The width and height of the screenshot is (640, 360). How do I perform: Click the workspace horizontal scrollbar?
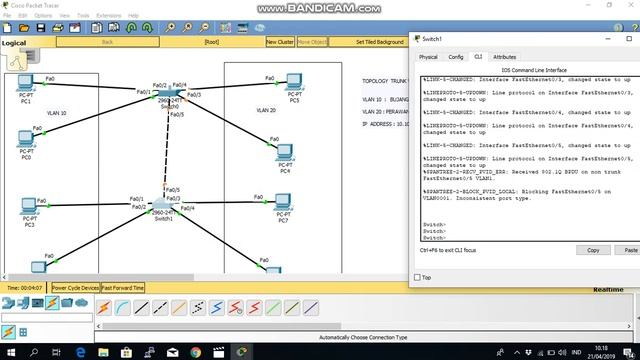[101, 277]
